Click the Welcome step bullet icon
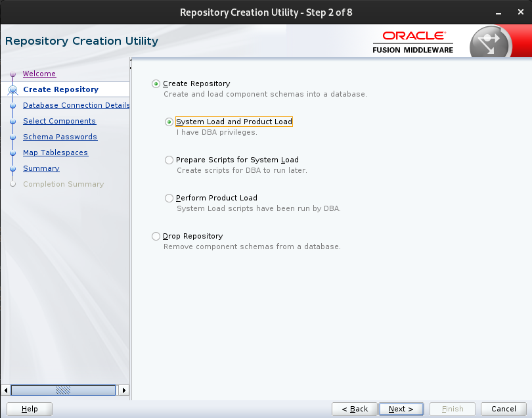Screen dimensions: 532x418 pos(13,74)
